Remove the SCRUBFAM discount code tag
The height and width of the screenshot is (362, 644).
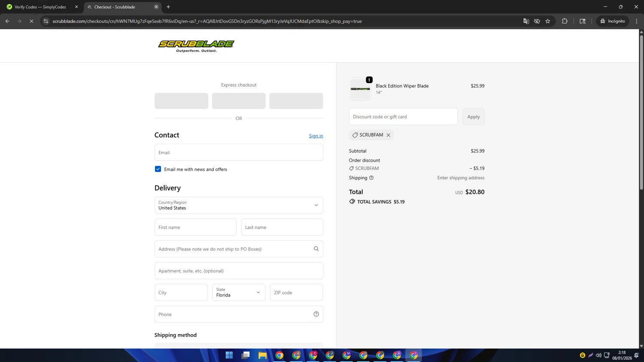[388, 135]
